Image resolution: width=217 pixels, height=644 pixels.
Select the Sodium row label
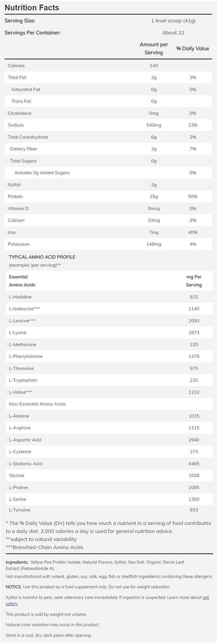15,125
